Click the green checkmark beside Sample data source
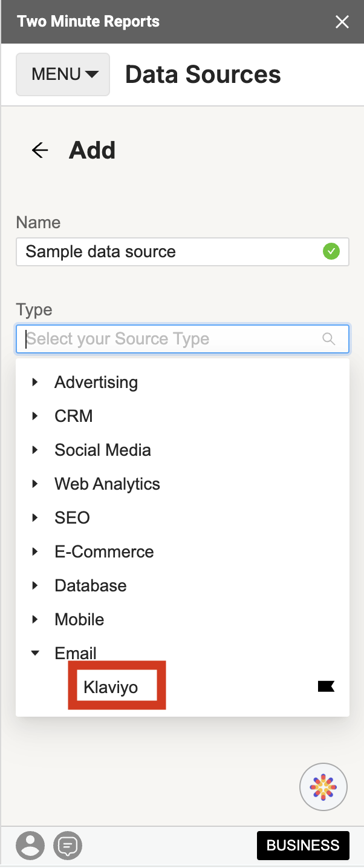 [x=331, y=252]
